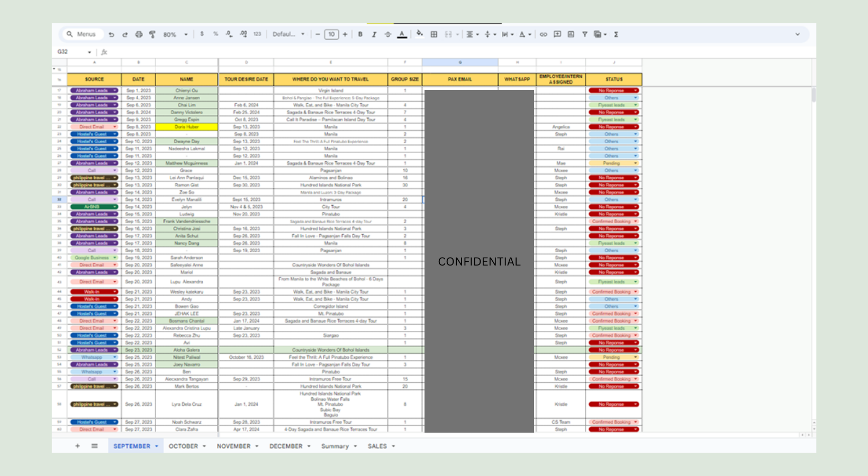Print the spreadsheet
Screen dimensions: 868x476
[x=139, y=34]
